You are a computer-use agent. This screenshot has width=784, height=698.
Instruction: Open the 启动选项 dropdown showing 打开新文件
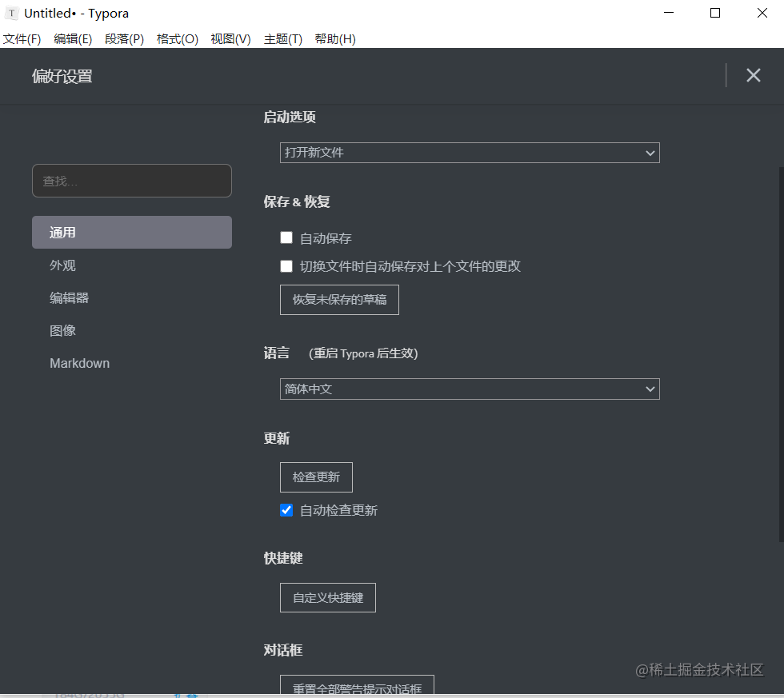(x=470, y=153)
